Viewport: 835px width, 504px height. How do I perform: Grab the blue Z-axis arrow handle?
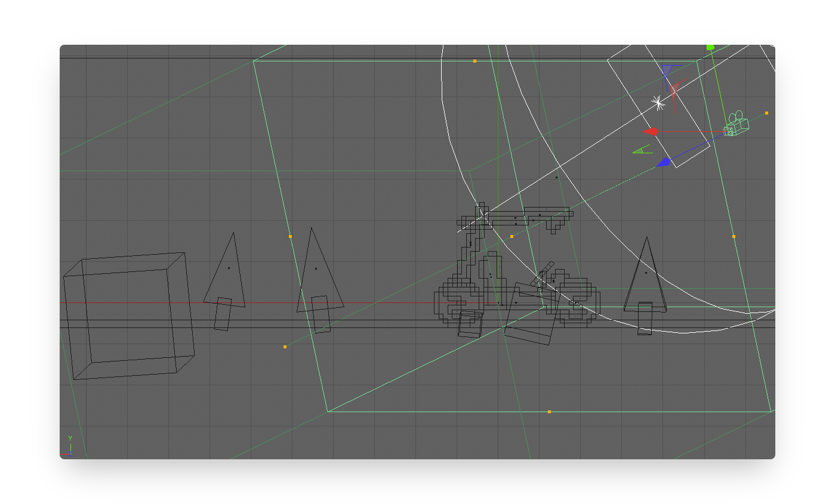click(x=663, y=162)
